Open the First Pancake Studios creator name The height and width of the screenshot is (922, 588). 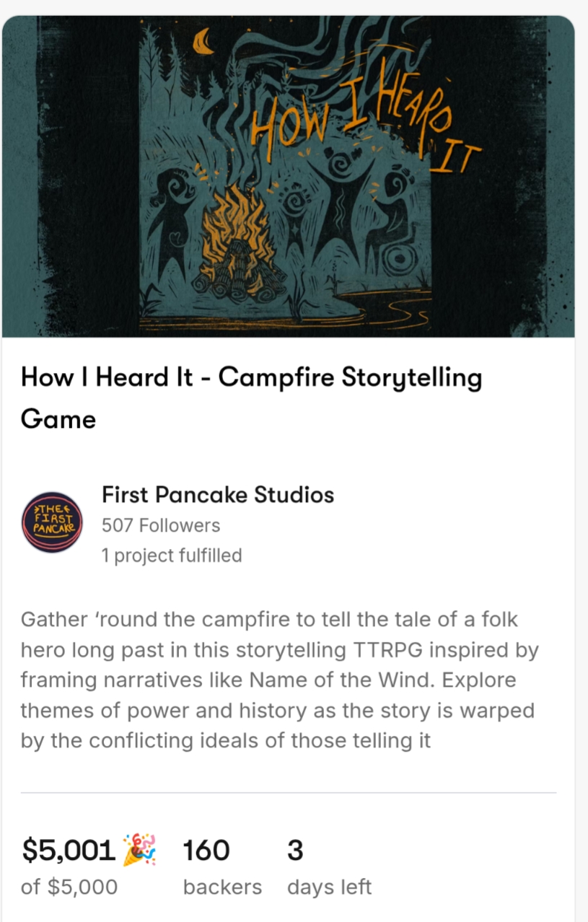point(218,495)
